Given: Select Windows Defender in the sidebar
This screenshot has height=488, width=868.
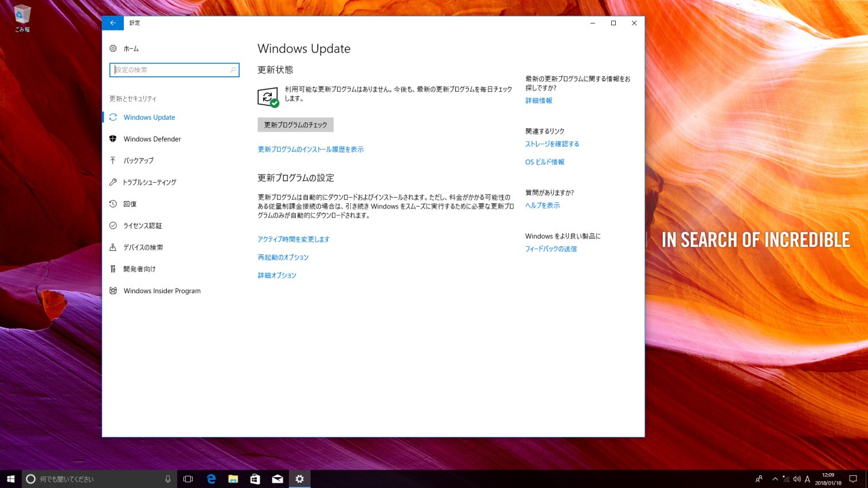Looking at the screenshot, I should pyautogui.click(x=171, y=139).
